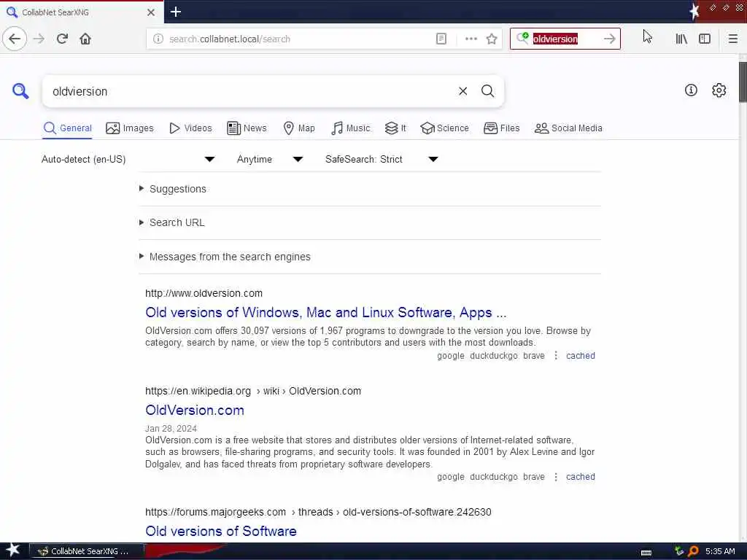Bookmark this page with the star
747x560 pixels.
pyautogui.click(x=492, y=39)
